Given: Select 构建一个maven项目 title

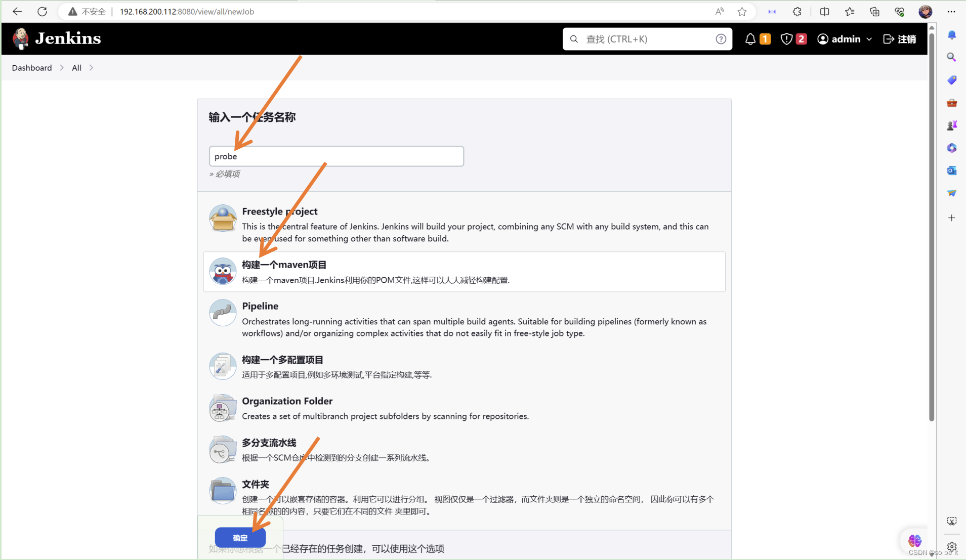Looking at the screenshot, I should click(284, 265).
